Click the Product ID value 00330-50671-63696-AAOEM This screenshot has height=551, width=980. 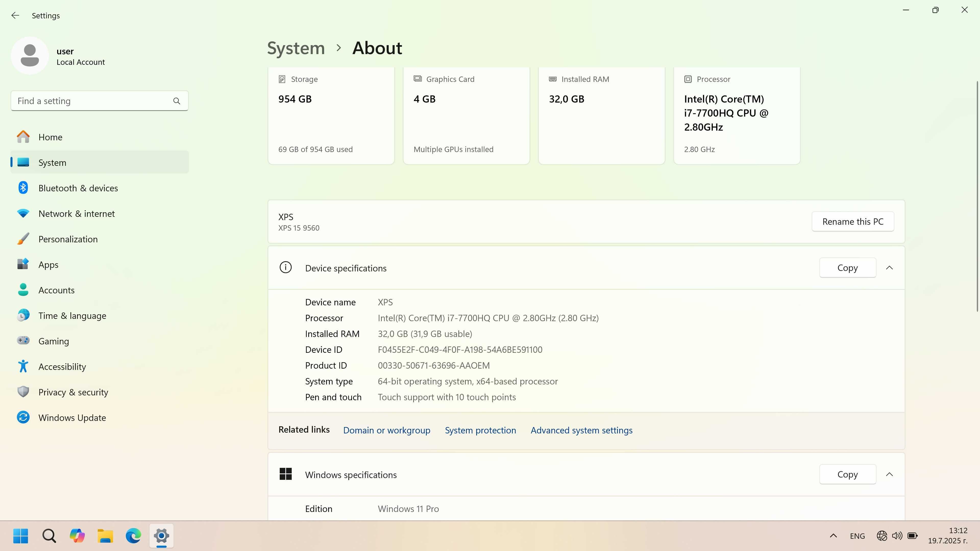tap(433, 366)
